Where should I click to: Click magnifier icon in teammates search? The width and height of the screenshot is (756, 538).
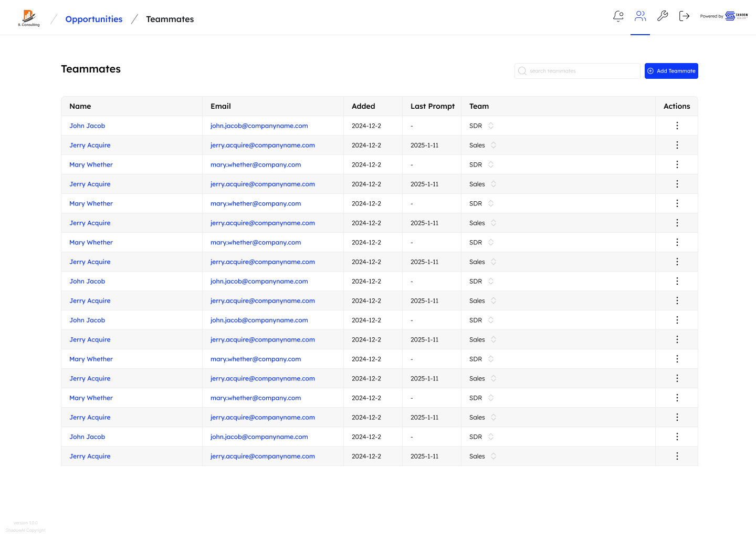[x=522, y=71]
